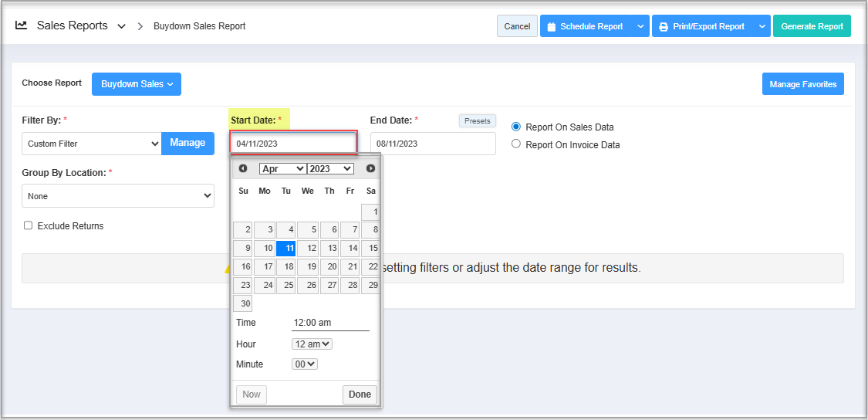Pick day 18 in the calendar

pyautogui.click(x=286, y=267)
